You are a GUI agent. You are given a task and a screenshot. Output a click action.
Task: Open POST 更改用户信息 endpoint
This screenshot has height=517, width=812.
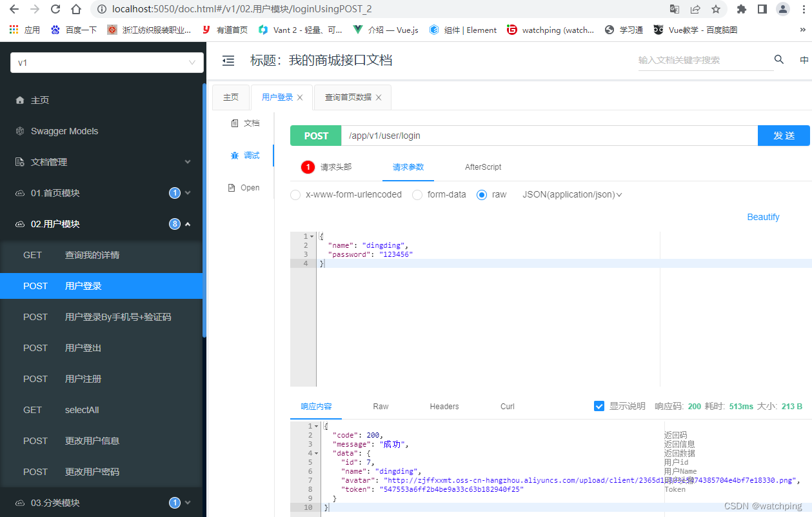[101, 441]
